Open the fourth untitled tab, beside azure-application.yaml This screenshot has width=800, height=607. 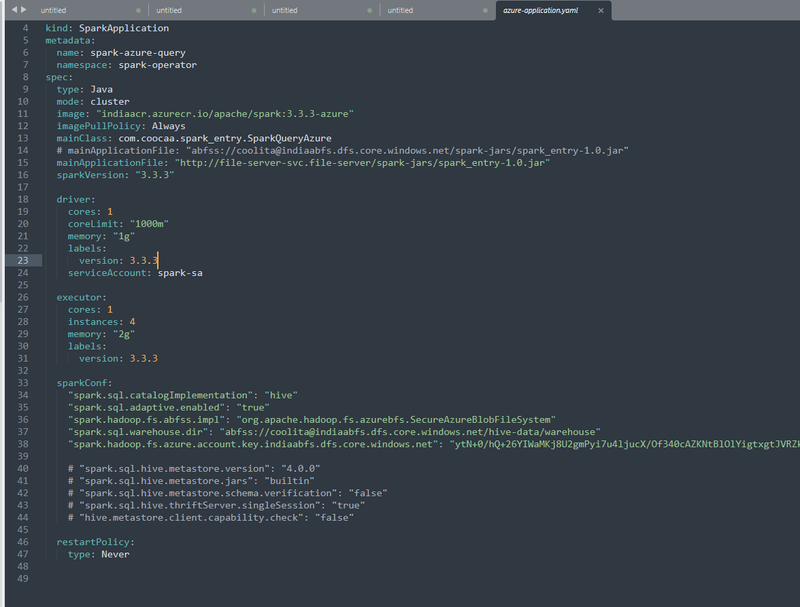pyautogui.click(x=400, y=10)
